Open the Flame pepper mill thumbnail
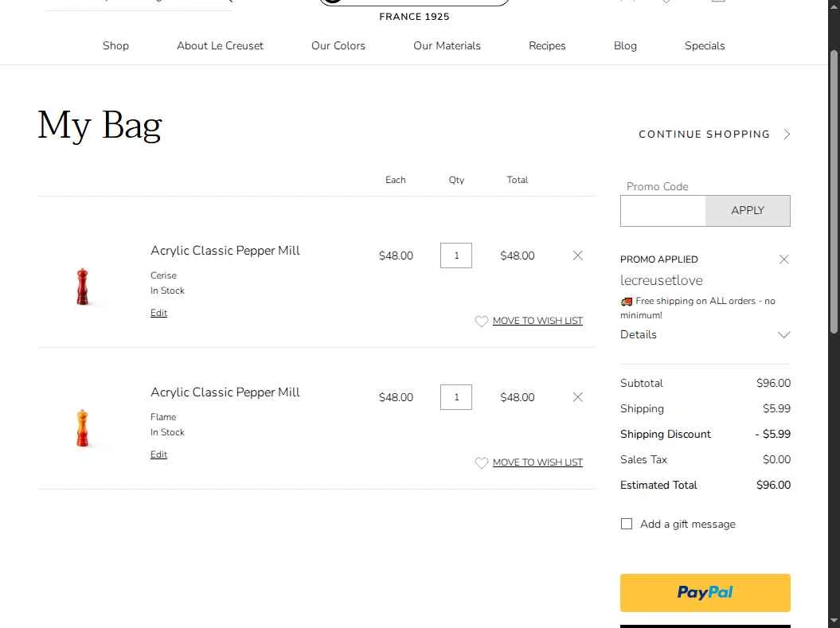This screenshot has width=840, height=628. [82, 428]
